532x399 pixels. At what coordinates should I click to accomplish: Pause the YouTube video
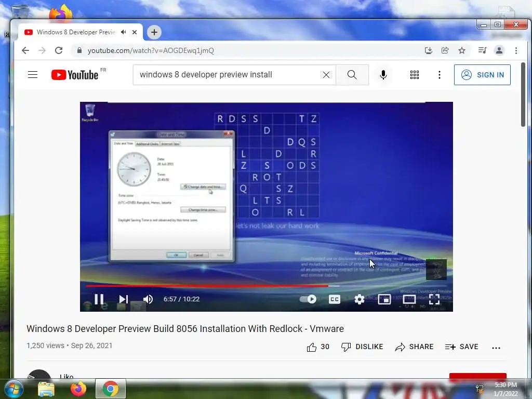point(99,299)
